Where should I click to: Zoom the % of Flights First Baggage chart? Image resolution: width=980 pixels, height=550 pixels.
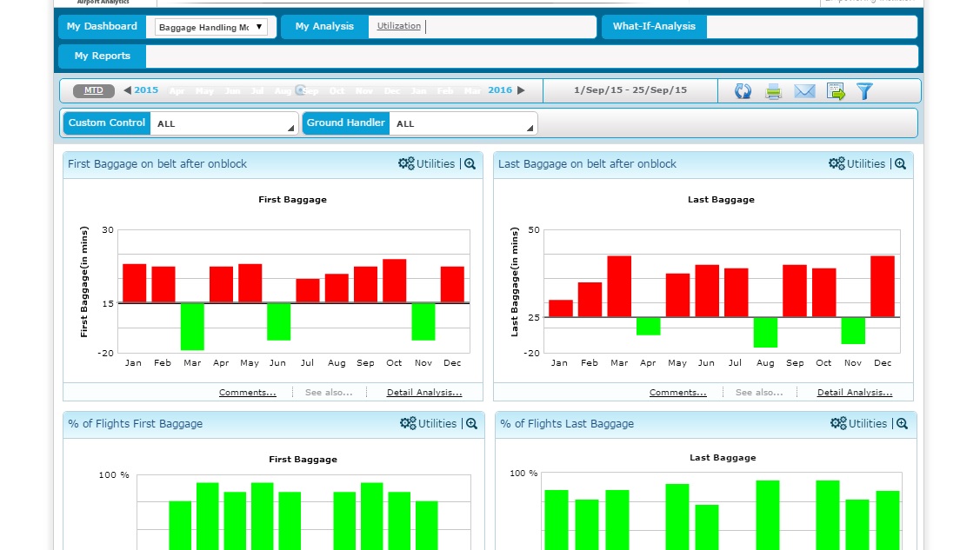[472, 423]
